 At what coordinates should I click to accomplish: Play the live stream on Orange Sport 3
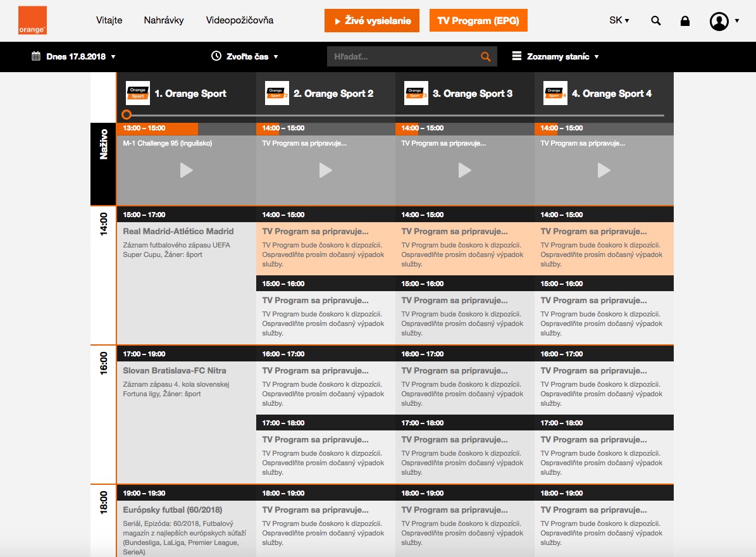click(465, 170)
